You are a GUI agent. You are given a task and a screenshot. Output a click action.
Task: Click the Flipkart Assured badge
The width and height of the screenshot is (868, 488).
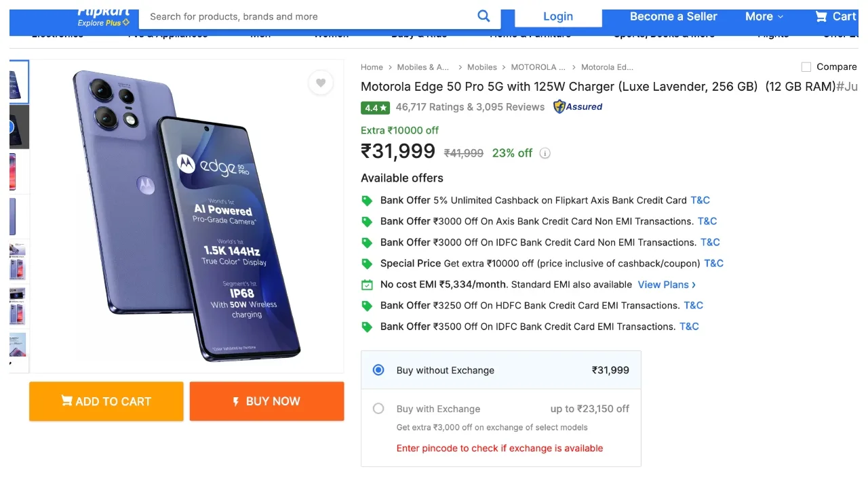[578, 106]
